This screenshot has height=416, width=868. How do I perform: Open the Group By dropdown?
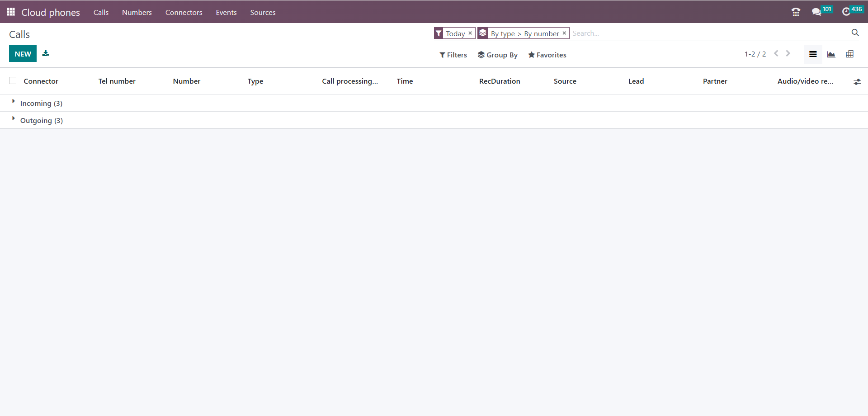coord(497,55)
